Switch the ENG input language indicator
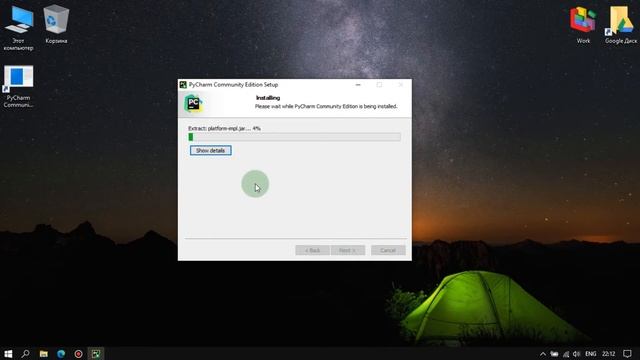This screenshot has width=640, height=360. click(x=591, y=354)
